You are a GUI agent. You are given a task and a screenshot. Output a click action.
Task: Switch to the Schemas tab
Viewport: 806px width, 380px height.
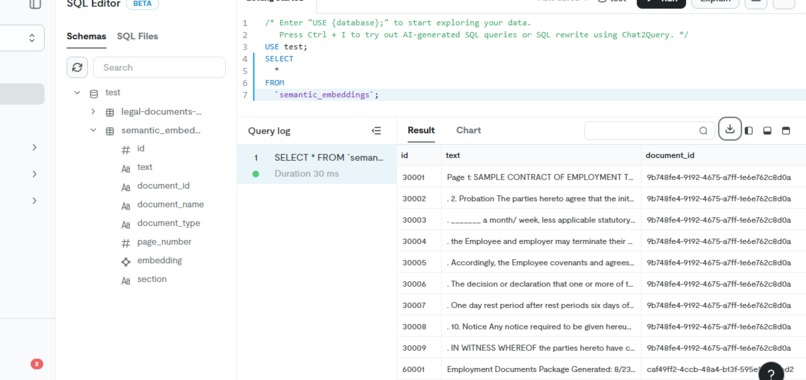[x=86, y=36]
